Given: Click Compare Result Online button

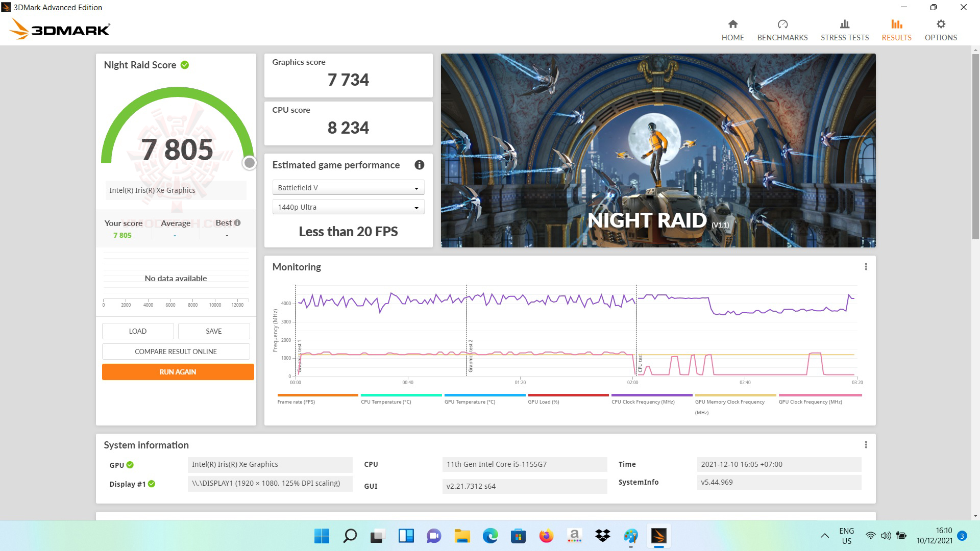Looking at the screenshot, I should pos(176,352).
